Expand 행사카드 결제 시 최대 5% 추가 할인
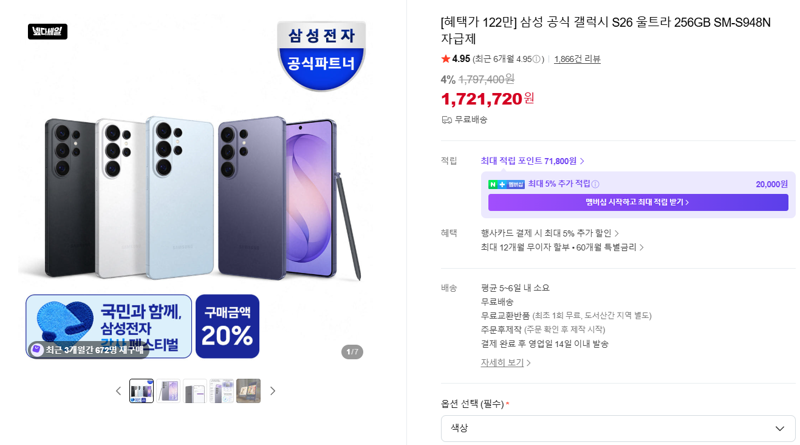Screen dimensions: 800x445 tap(549, 233)
